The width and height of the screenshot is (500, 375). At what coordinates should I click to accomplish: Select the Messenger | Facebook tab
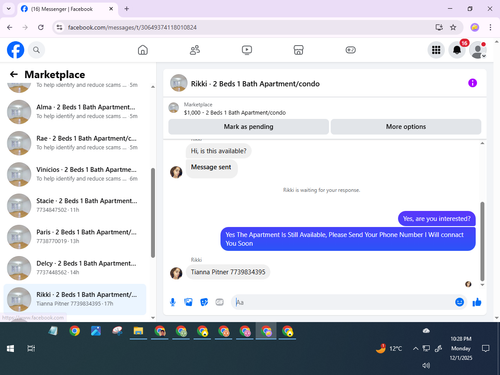(67, 9)
